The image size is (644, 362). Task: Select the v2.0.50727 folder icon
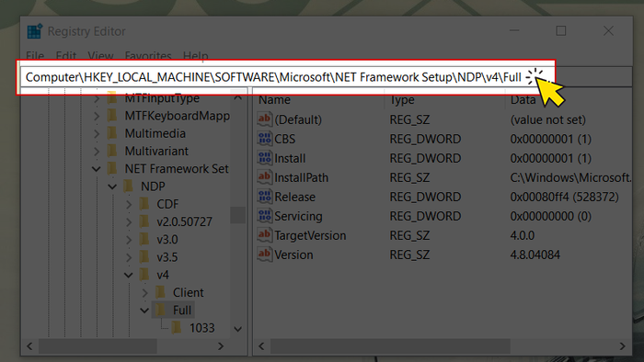144,221
